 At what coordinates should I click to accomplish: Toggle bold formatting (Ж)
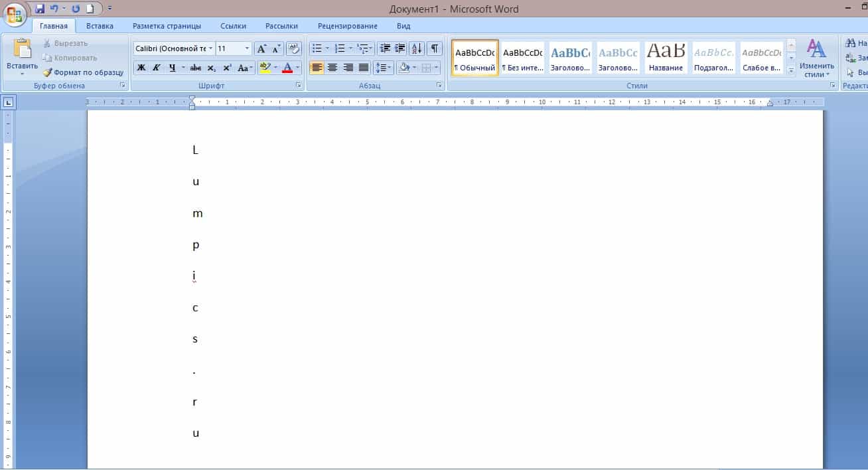tap(141, 68)
